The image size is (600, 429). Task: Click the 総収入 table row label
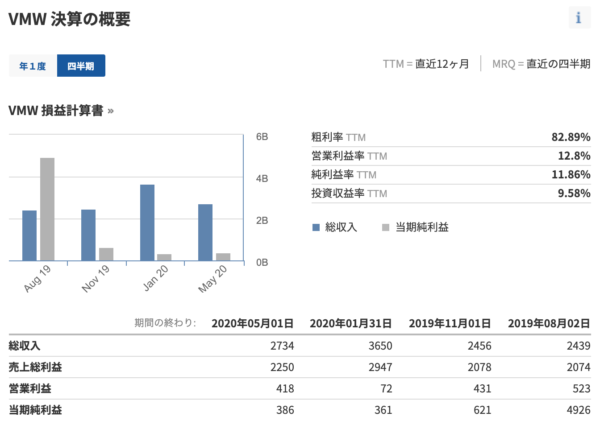coord(24,346)
